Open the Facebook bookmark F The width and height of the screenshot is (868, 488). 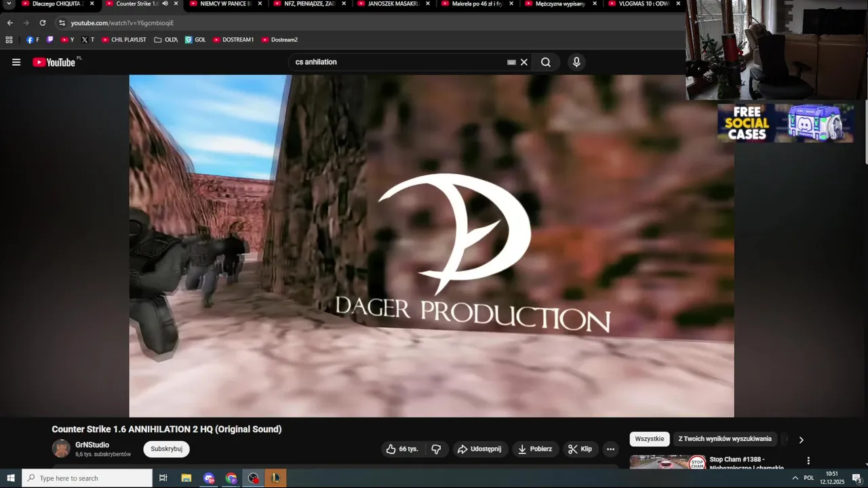coord(33,40)
